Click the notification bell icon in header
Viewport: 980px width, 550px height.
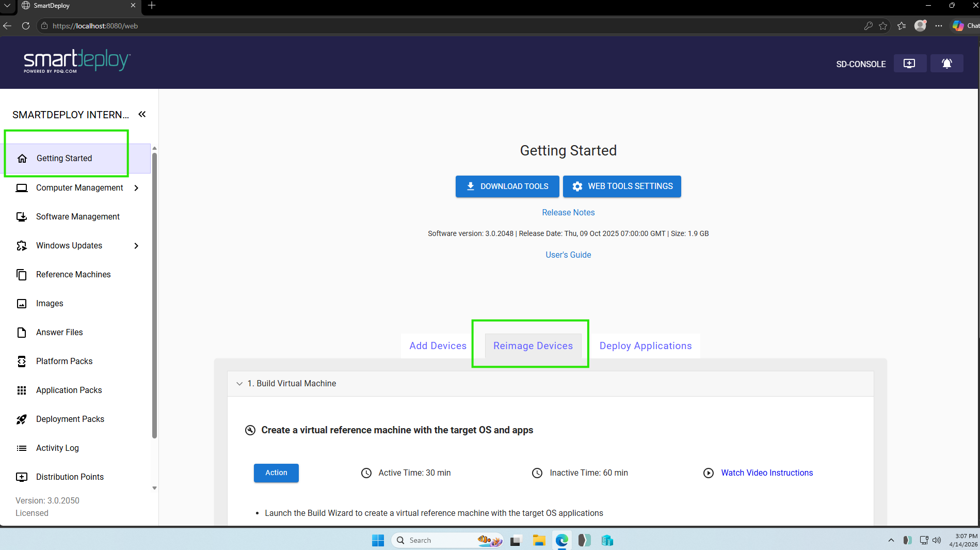[946, 64]
